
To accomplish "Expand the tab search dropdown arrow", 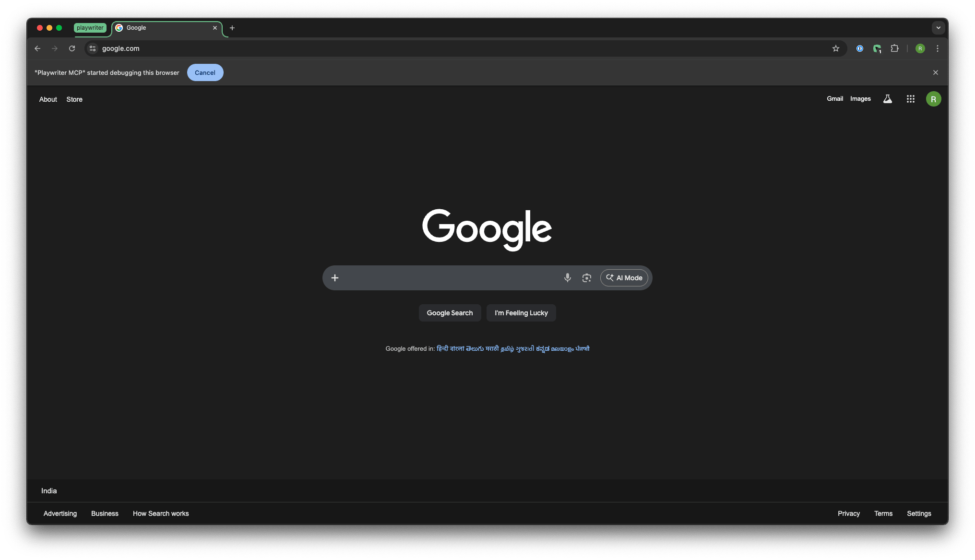I will pos(938,28).
